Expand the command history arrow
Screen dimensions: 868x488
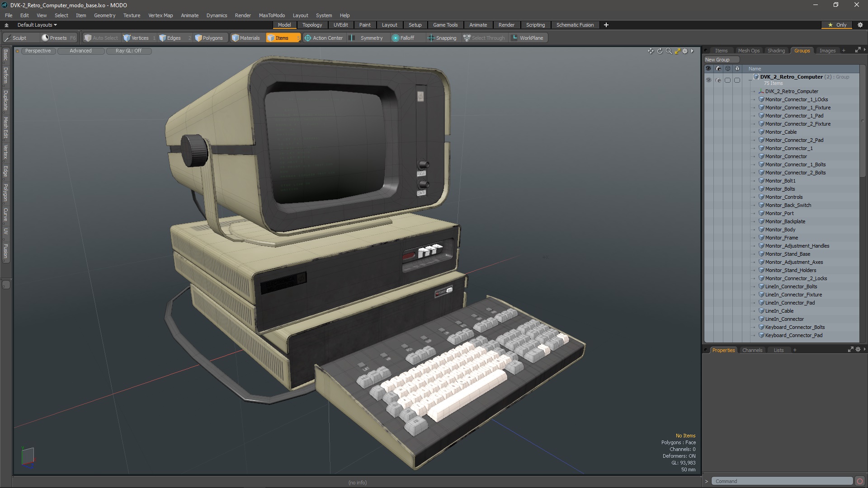707,481
